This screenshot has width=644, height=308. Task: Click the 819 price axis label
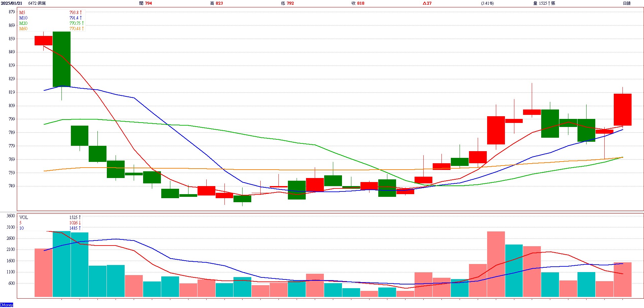click(12, 92)
